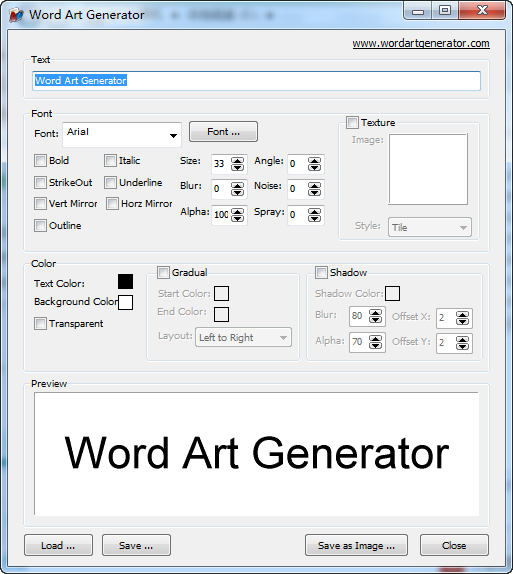Decrease font Size with down arrow
Viewport: 513px width, 574px height.
(x=238, y=167)
